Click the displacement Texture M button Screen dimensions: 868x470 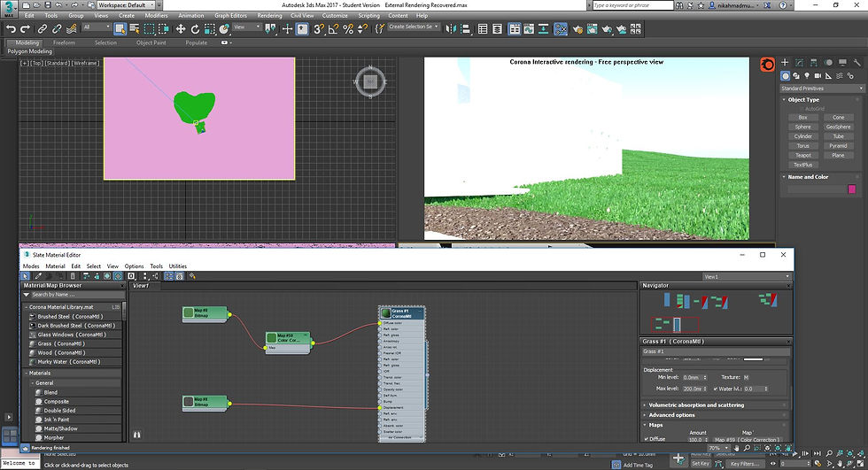coord(746,378)
